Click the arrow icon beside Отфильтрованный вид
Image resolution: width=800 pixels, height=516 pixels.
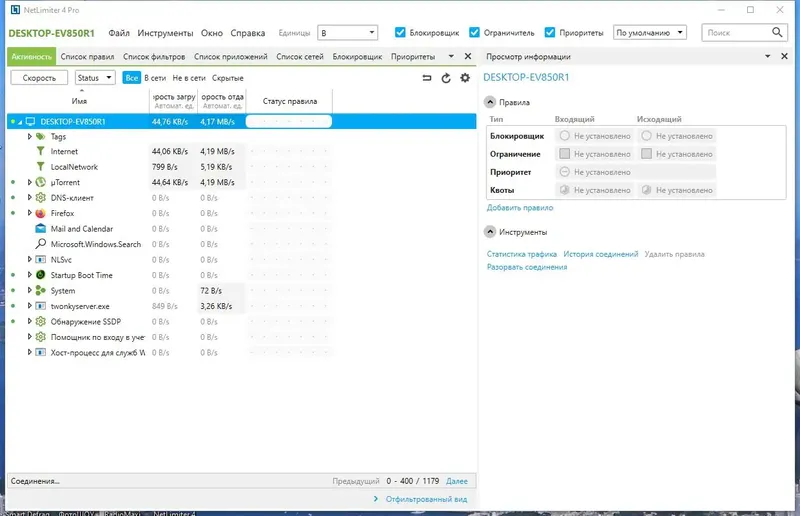tap(376, 499)
